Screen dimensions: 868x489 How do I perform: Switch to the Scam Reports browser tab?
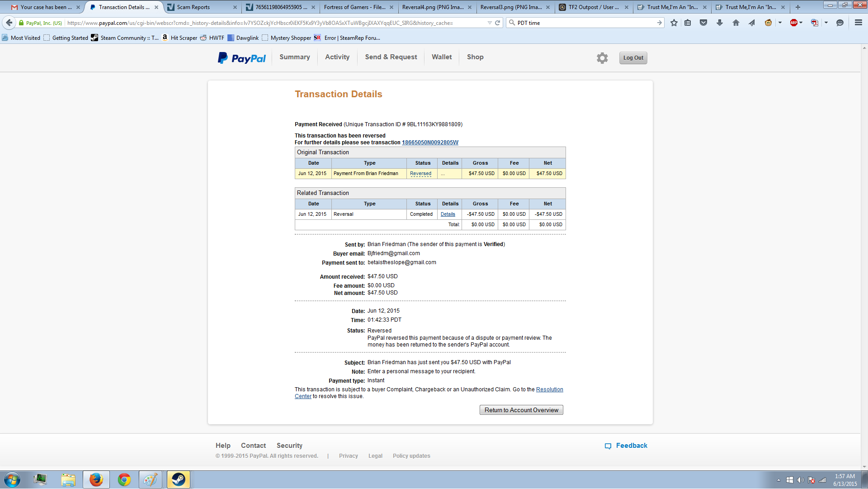(x=193, y=7)
